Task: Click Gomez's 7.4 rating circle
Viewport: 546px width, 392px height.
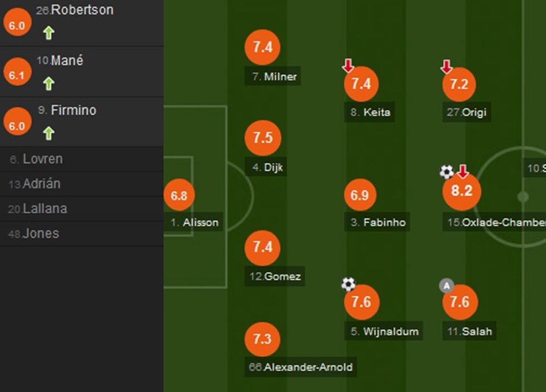Action: tap(262, 247)
